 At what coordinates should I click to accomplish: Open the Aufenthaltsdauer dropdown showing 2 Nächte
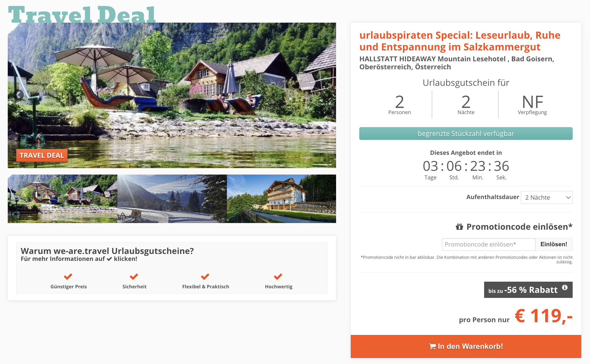pyautogui.click(x=547, y=197)
